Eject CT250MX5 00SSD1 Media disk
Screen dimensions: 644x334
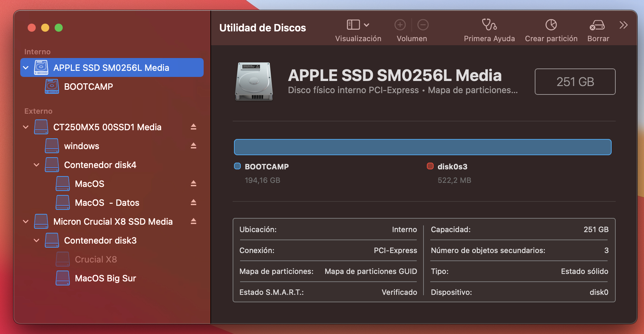click(x=193, y=127)
